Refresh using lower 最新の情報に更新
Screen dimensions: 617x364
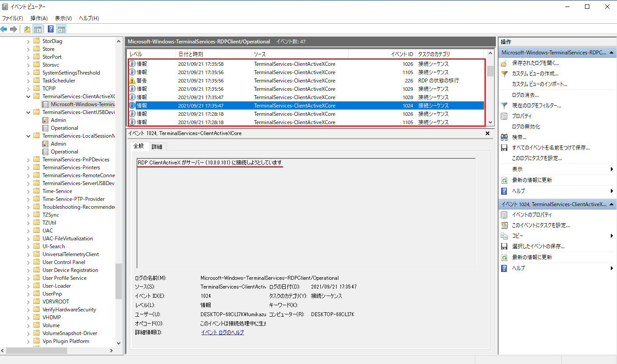click(532, 257)
